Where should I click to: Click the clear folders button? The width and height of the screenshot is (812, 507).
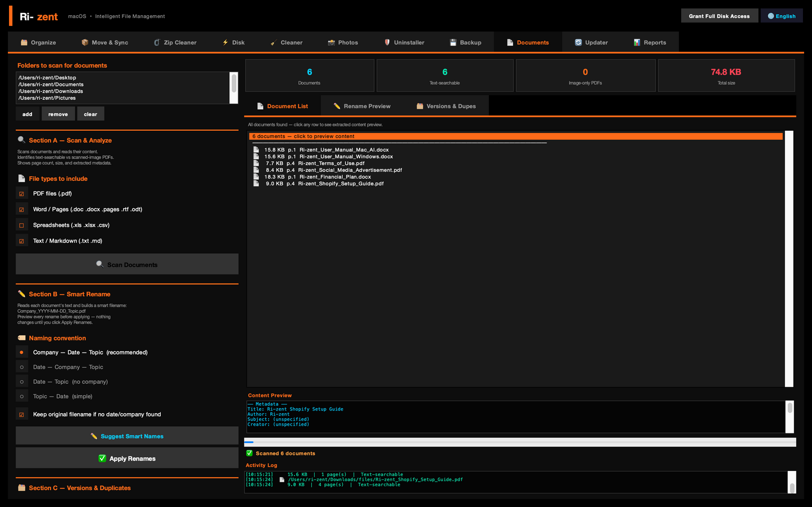point(90,114)
